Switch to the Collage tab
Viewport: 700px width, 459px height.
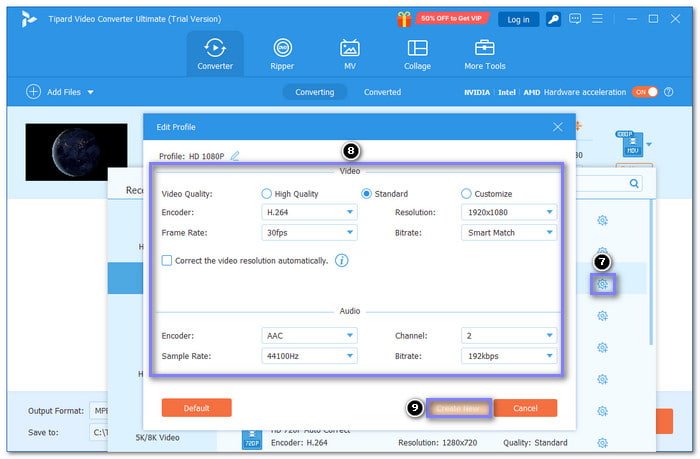(x=417, y=54)
